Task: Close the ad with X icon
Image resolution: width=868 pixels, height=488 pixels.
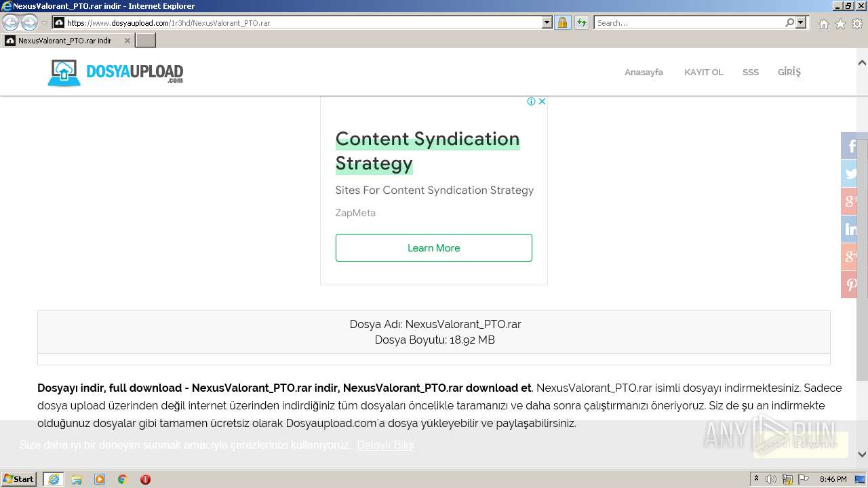Action: click(542, 102)
